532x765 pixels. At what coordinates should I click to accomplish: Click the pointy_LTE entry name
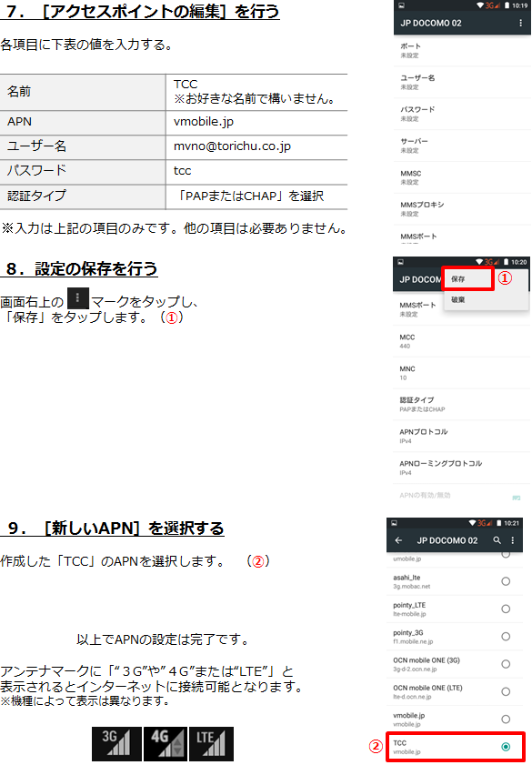[x=409, y=605]
